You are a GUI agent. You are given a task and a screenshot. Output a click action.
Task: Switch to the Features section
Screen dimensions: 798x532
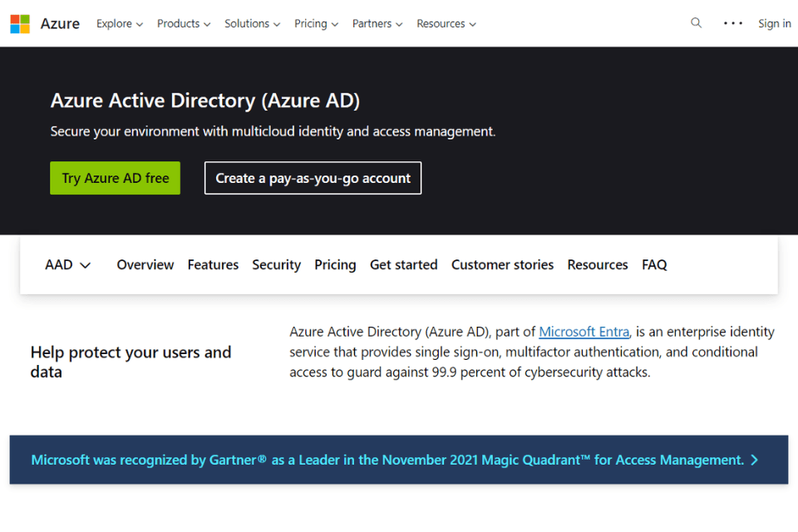coord(213,264)
